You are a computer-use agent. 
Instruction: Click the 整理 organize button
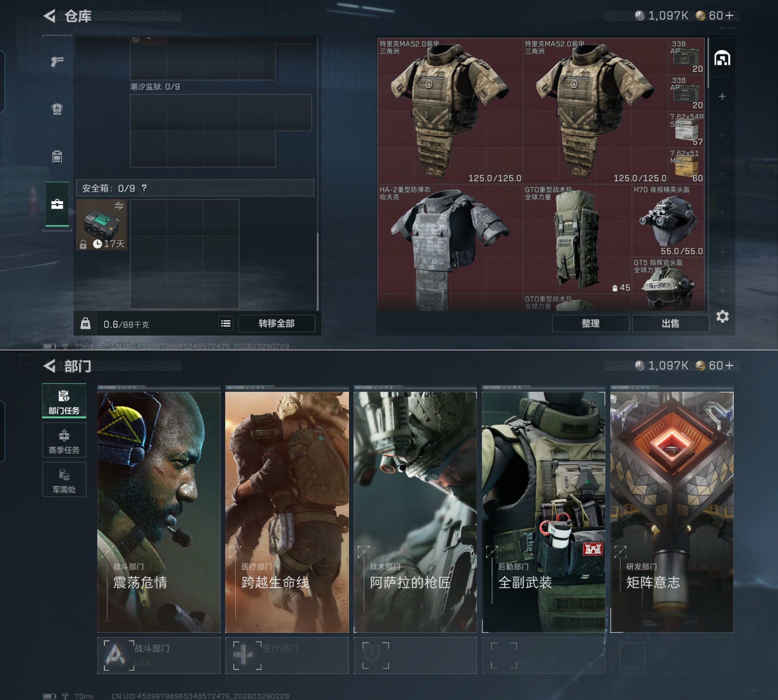coord(590,323)
